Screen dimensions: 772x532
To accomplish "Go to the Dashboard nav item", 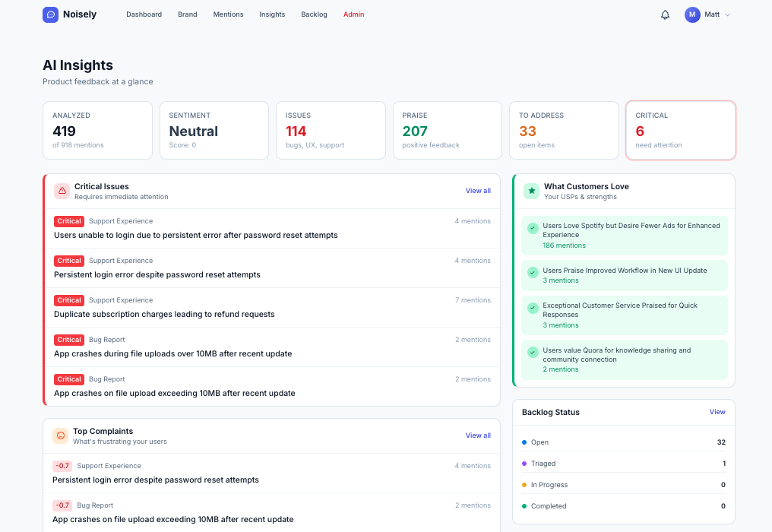I will click(144, 14).
